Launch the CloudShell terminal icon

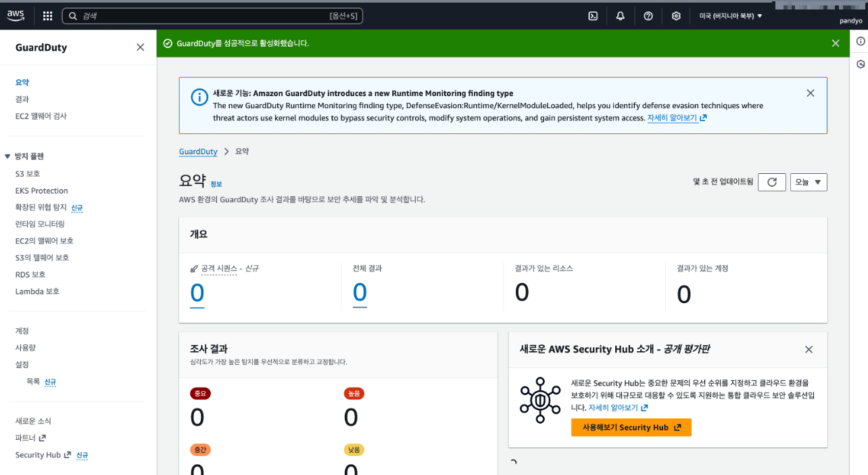(593, 16)
